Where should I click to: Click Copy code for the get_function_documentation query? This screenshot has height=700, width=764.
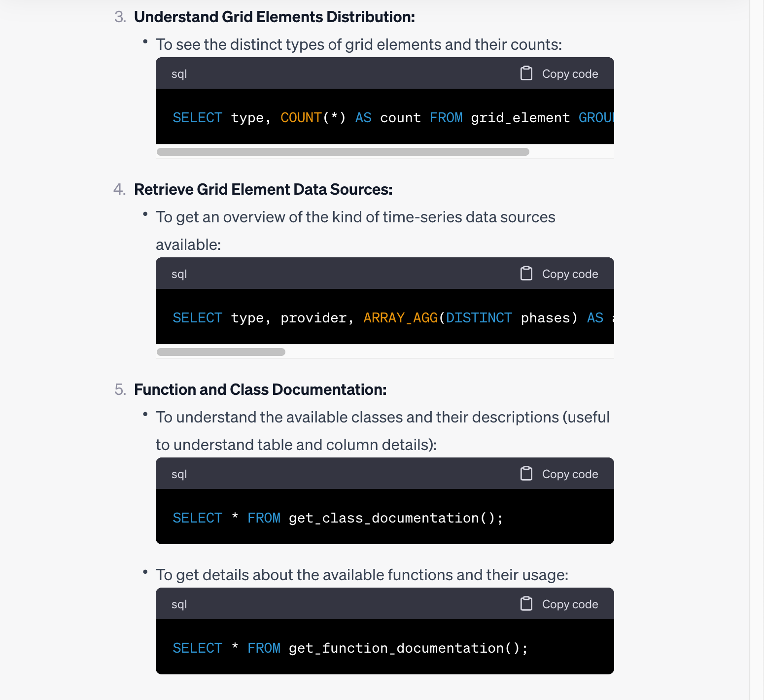click(x=569, y=603)
